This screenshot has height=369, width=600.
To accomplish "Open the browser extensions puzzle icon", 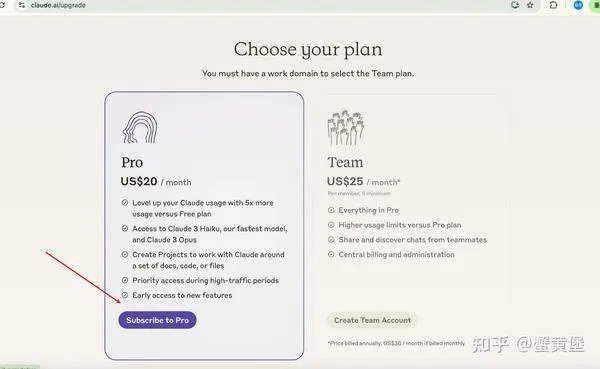I will click(x=553, y=5).
